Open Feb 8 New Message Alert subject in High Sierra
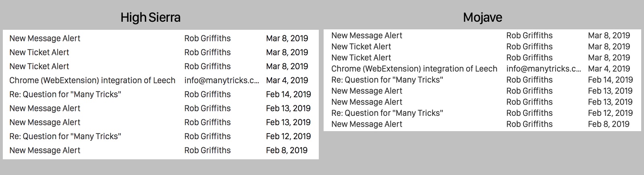 (45, 150)
